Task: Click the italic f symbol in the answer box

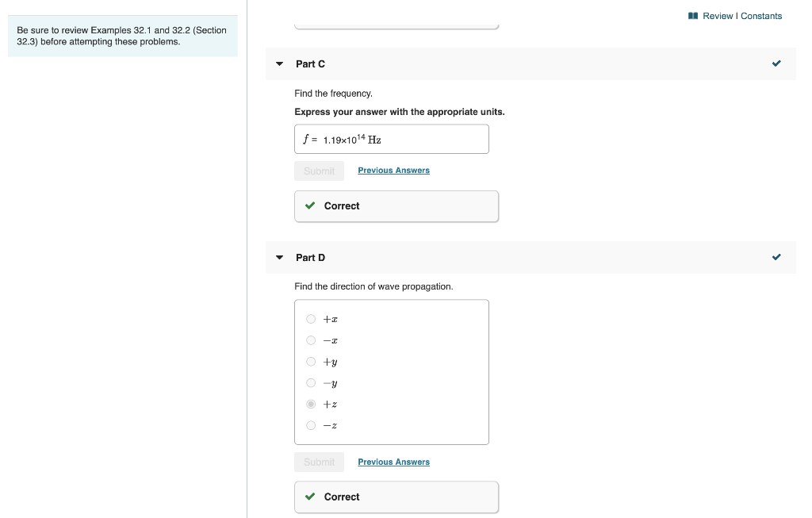Action: click(306, 139)
